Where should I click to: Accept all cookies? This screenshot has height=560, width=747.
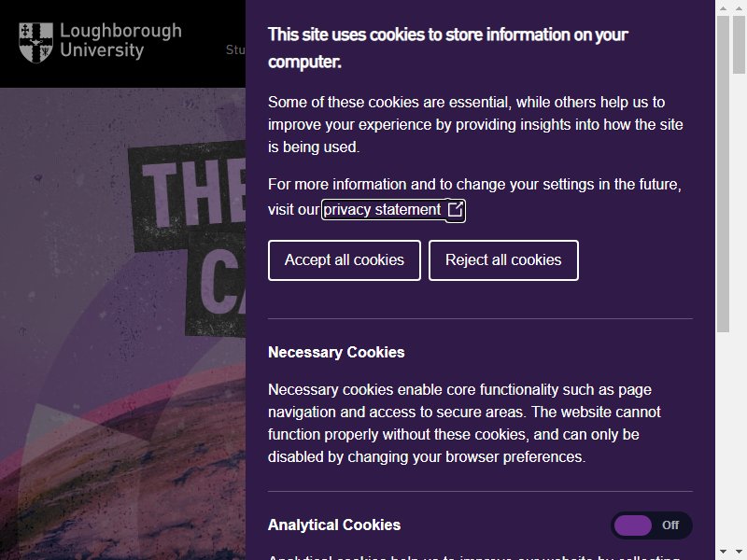point(344,260)
